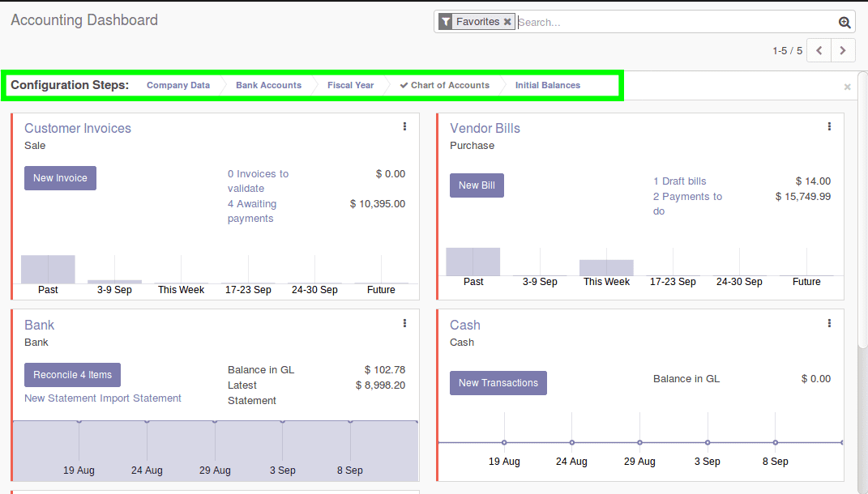
Task: Open the Vendor Bills card options menu
Action: click(829, 126)
